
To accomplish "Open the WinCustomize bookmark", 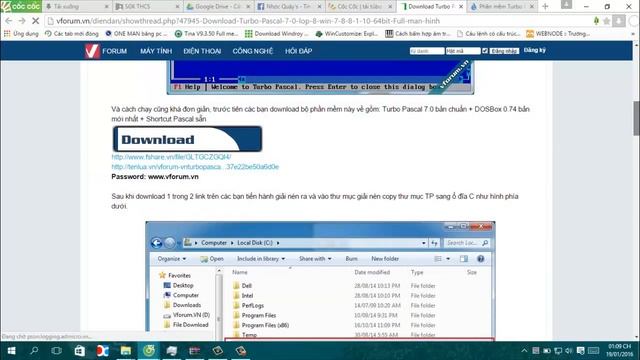I will click(x=347, y=34).
